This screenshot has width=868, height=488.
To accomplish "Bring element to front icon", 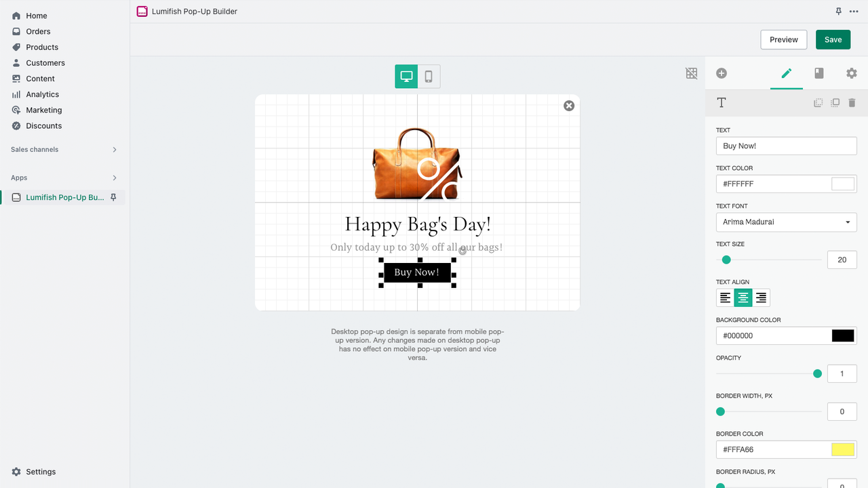I will coord(835,102).
